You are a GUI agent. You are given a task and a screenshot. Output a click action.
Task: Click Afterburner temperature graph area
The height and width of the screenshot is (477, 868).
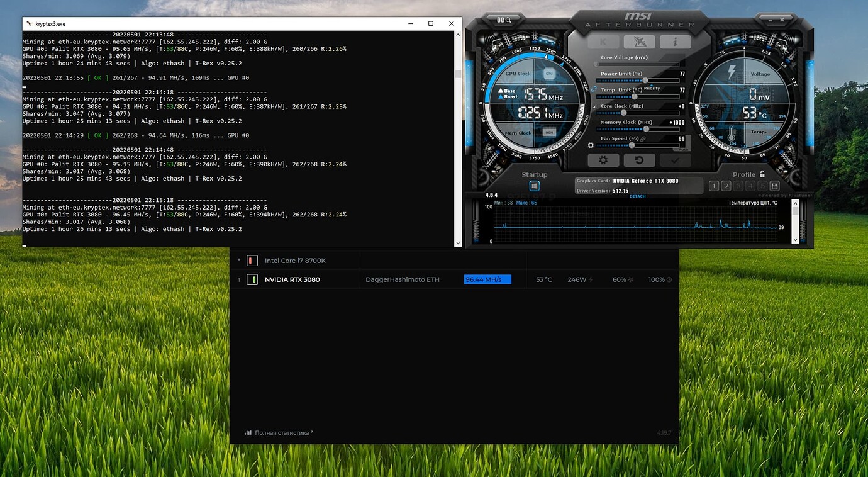635,223
